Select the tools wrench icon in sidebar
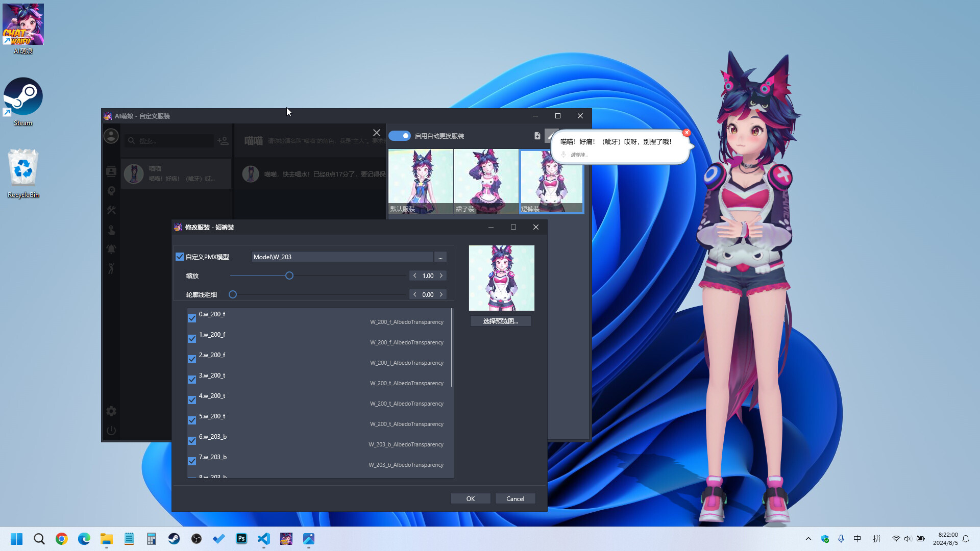 click(x=111, y=210)
